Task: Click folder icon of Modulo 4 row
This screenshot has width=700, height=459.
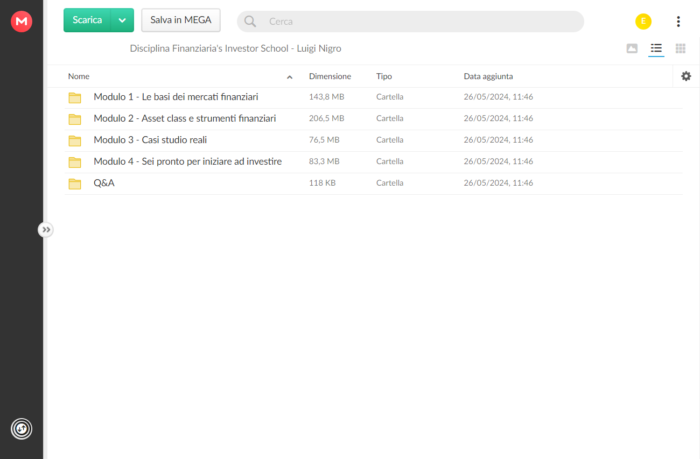Action: pyautogui.click(x=75, y=162)
